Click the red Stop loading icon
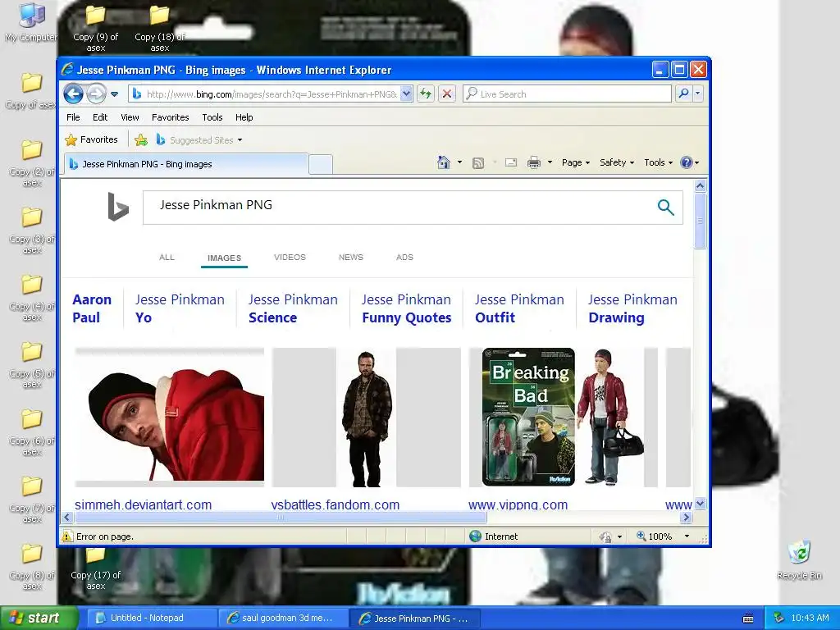Viewport: 840px width, 630px height. point(447,94)
